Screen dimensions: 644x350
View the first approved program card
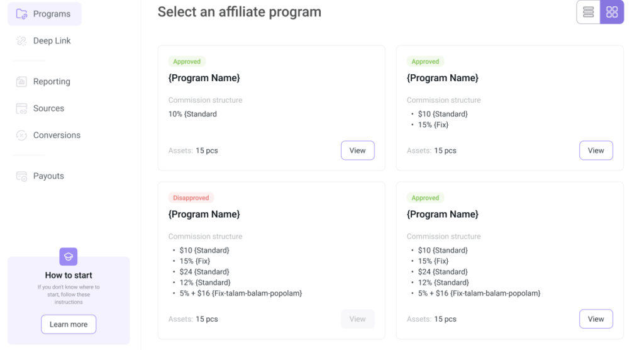click(357, 150)
